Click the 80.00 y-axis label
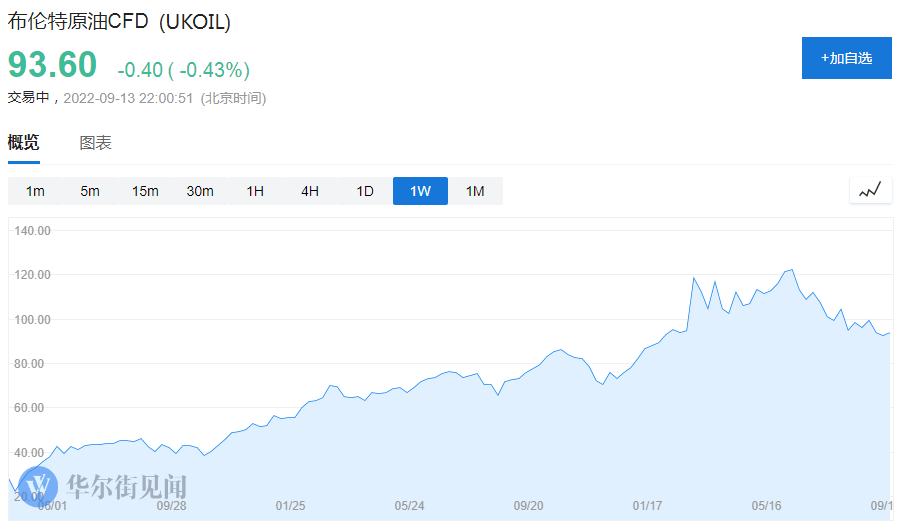The height and width of the screenshot is (530, 906). click(29, 364)
